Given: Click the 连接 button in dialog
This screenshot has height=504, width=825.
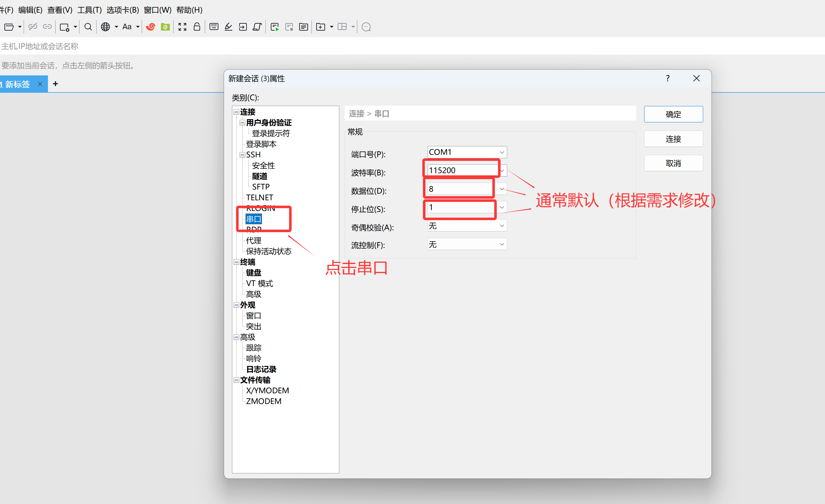Looking at the screenshot, I should (x=673, y=139).
